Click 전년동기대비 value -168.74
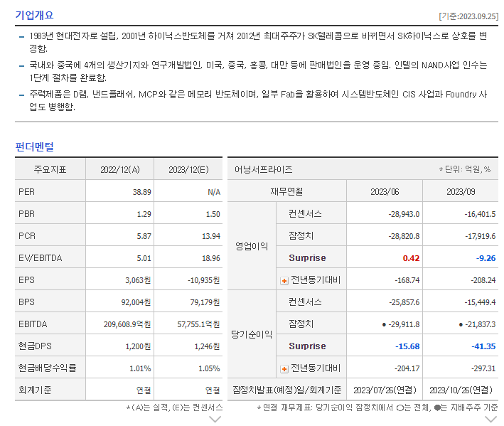Screen dimensions: 504x426 (x=407, y=280)
